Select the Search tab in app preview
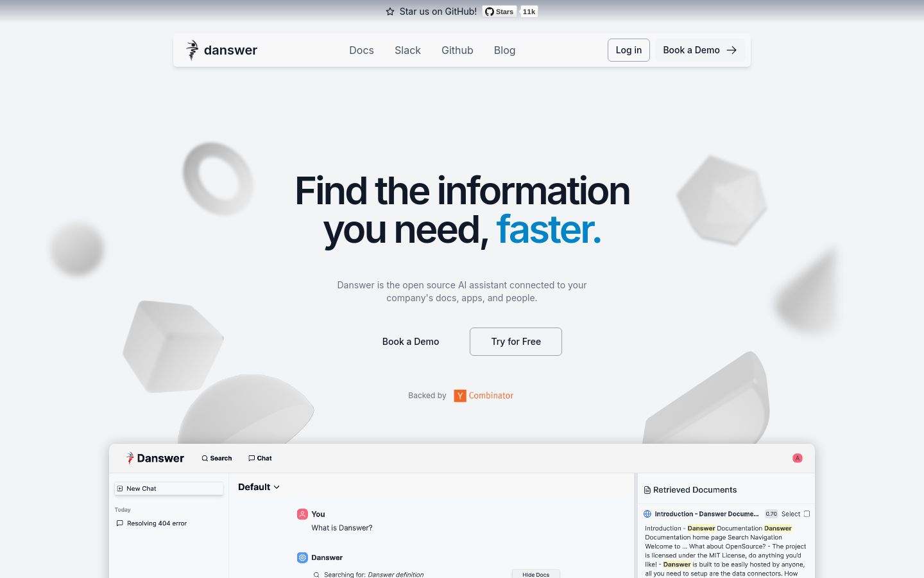Viewport: 924px width, 578px height. (217, 458)
